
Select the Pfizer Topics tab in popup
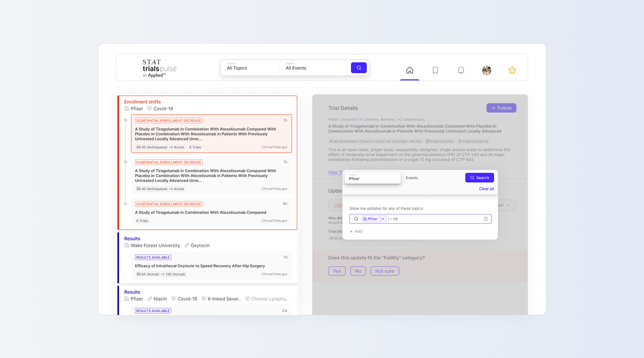tap(373, 178)
